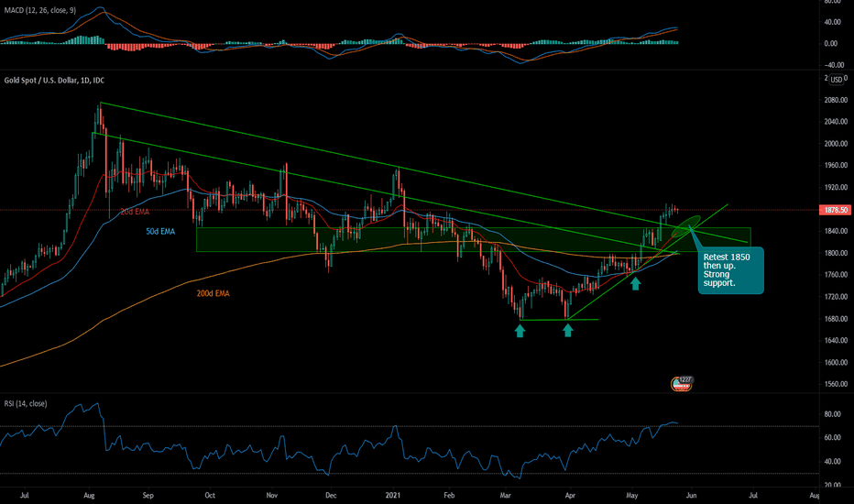Click the 'Retest 1850 then up' callout
854x504 pixels.
pyautogui.click(x=731, y=270)
